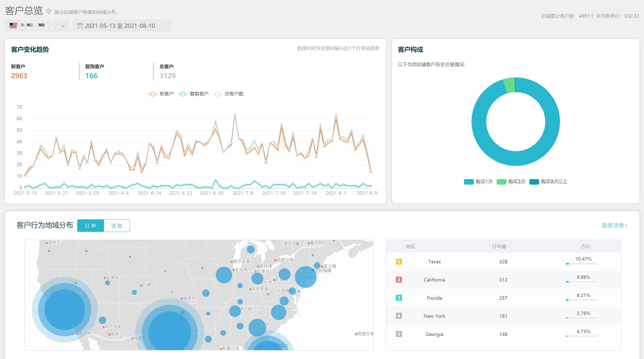
Task: Click the gray rank 5 badge for Georgia
Action: click(x=399, y=334)
